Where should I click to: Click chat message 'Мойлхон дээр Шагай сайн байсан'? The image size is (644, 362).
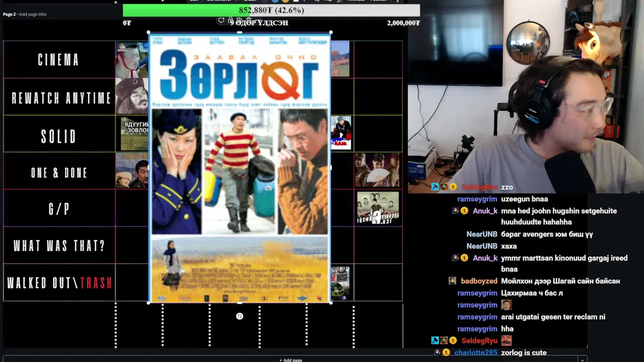(x=560, y=281)
